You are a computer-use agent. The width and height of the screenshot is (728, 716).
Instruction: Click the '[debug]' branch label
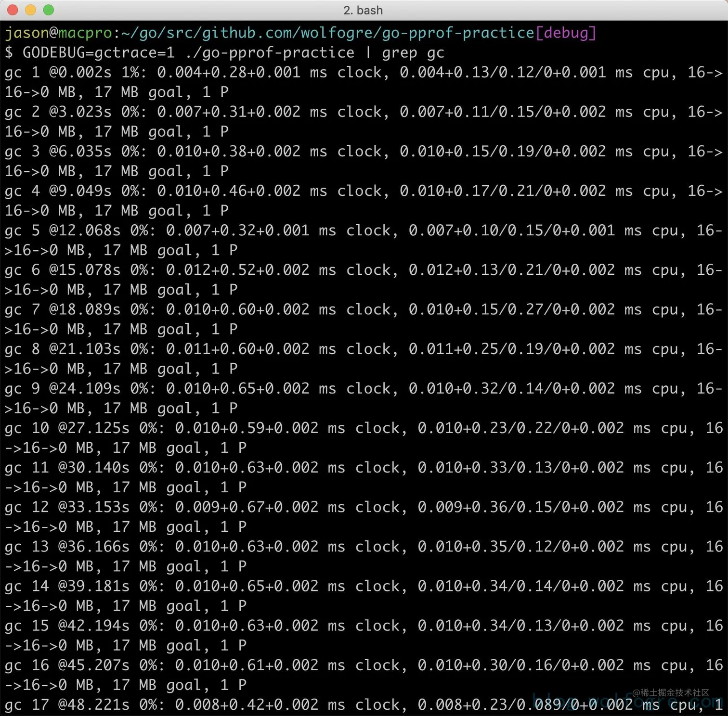point(566,33)
